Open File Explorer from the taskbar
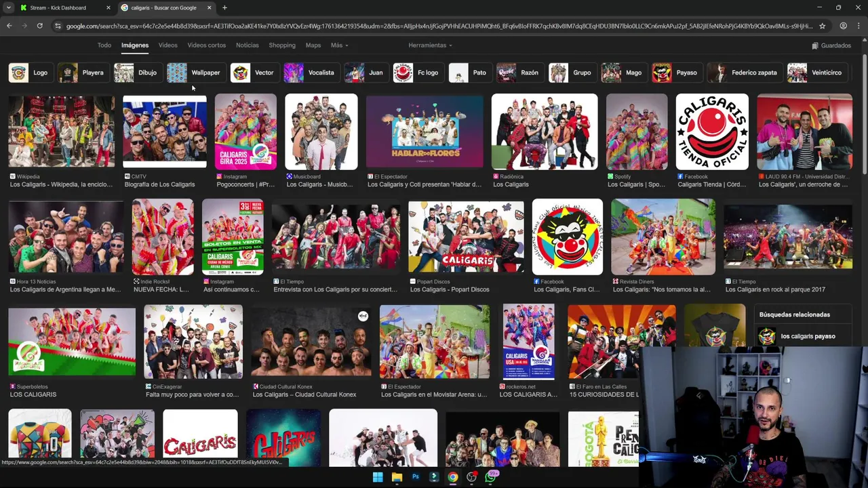 (x=397, y=476)
